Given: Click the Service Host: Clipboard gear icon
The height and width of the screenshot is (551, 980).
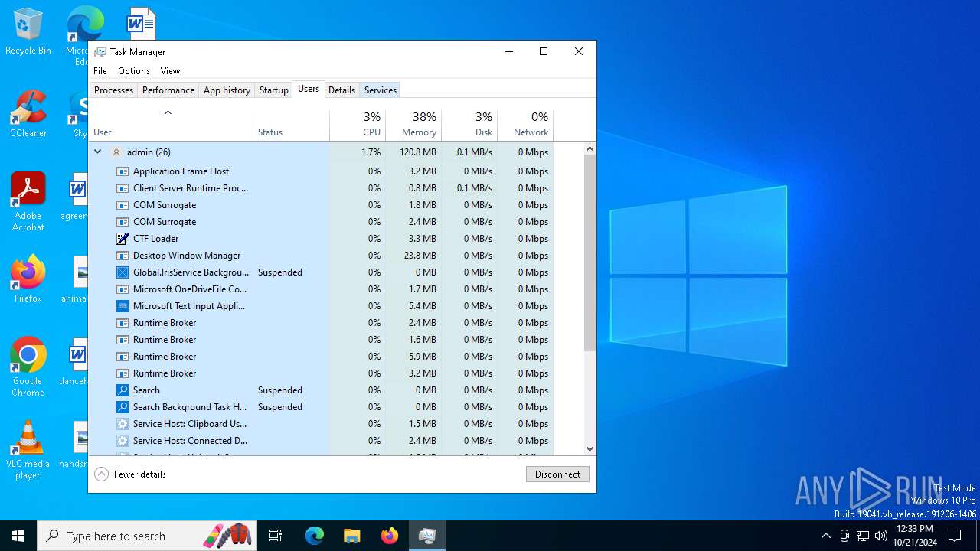Looking at the screenshot, I should coord(122,424).
